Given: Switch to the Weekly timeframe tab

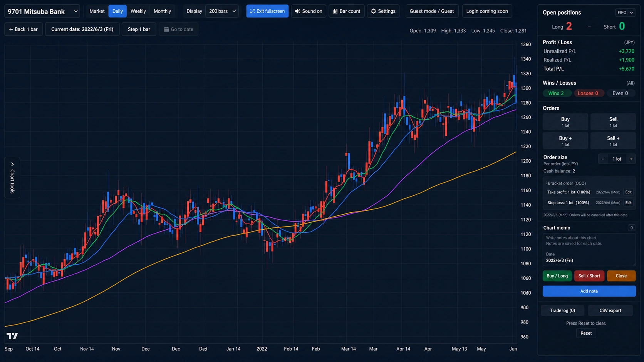Looking at the screenshot, I should click(138, 11).
